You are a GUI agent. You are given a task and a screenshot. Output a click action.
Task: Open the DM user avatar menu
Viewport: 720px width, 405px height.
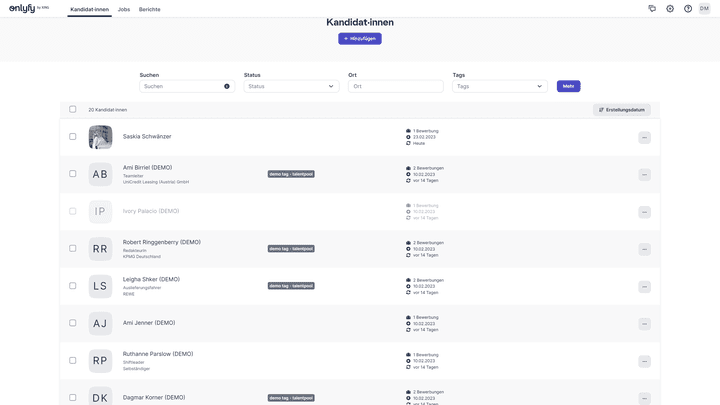tap(705, 9)
